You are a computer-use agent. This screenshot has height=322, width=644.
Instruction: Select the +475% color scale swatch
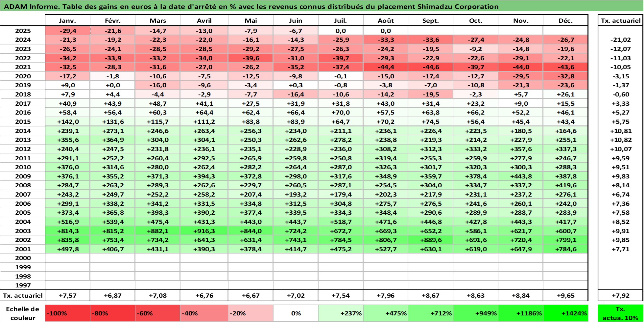point(386,313)
